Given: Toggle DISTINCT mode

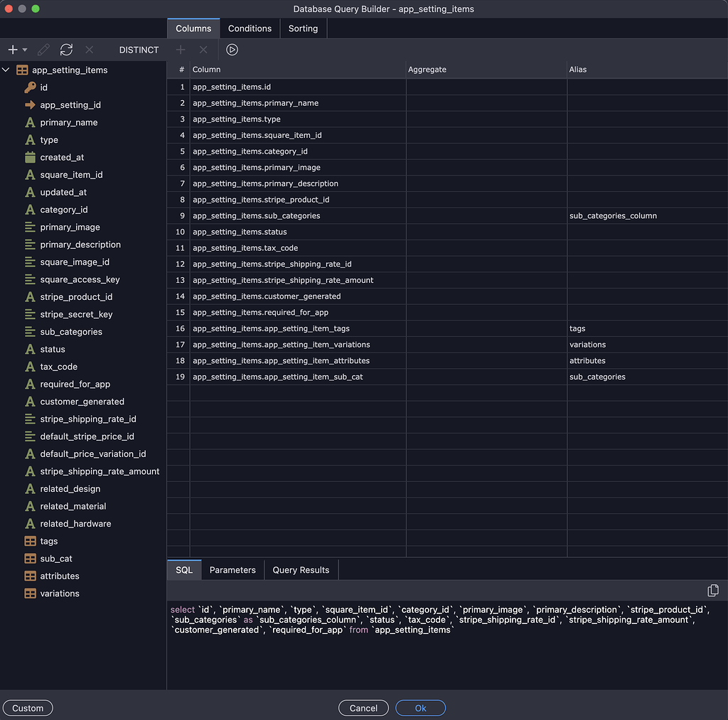Looking at the screenshot, I should 138,50.
